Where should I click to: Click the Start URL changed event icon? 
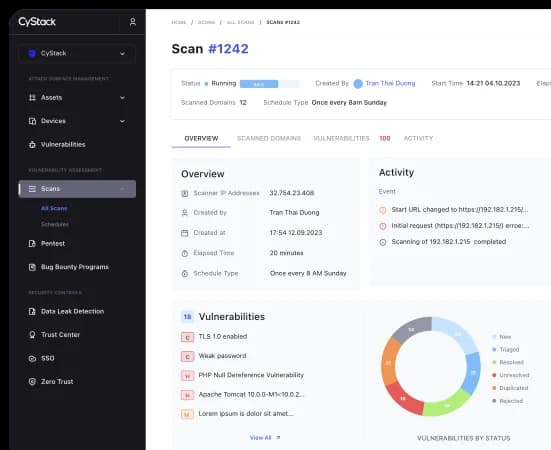tap(383, 210)
